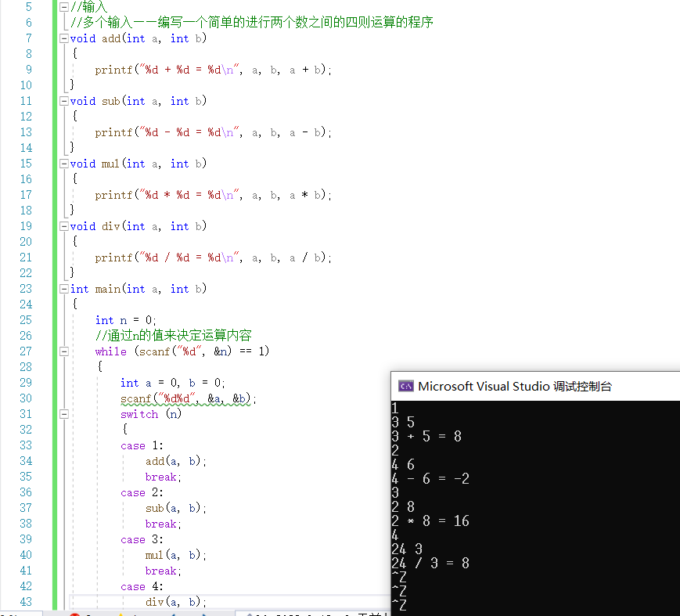
Task: Collapse the void sub function
Action: click(x=63, y=101)
